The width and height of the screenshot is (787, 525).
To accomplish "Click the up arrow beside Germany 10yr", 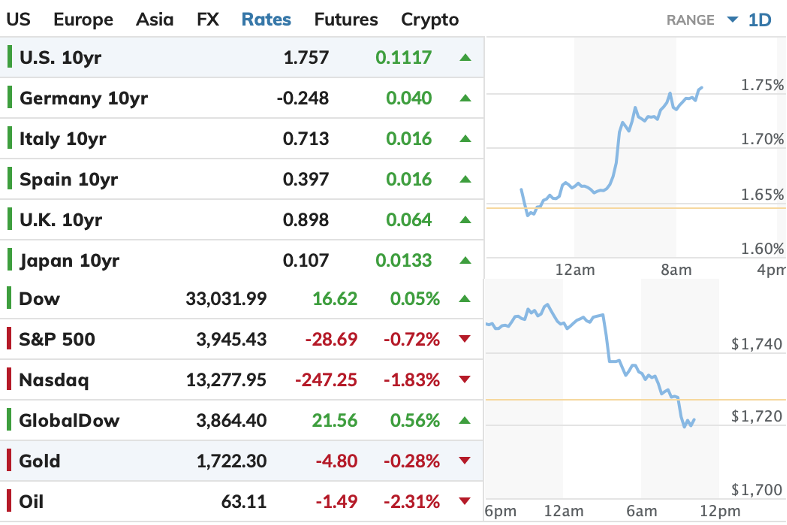I will click(464, 98).
